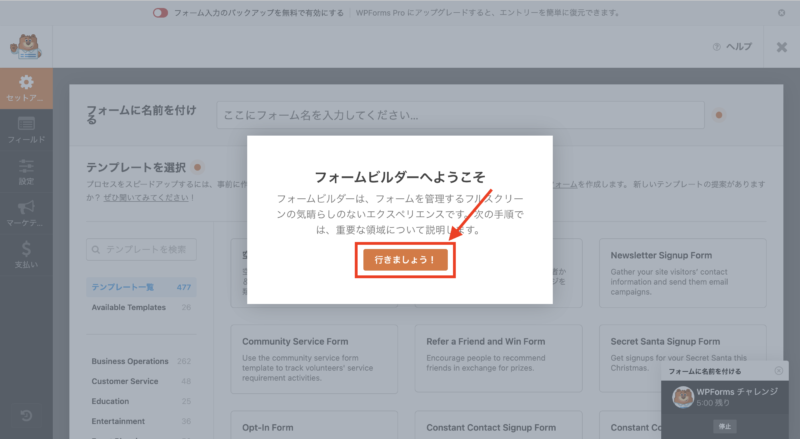Click the 行きましょう！ button

tap(405, 260)
